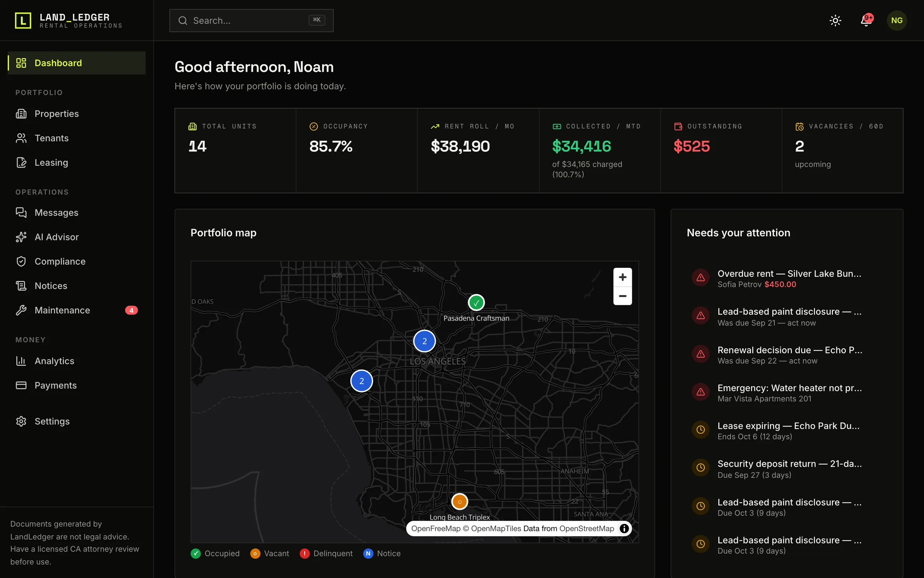924x578 pixels.
Task: Click the blue cluster marker above Los Angeles label
Action: click(424, 341)
